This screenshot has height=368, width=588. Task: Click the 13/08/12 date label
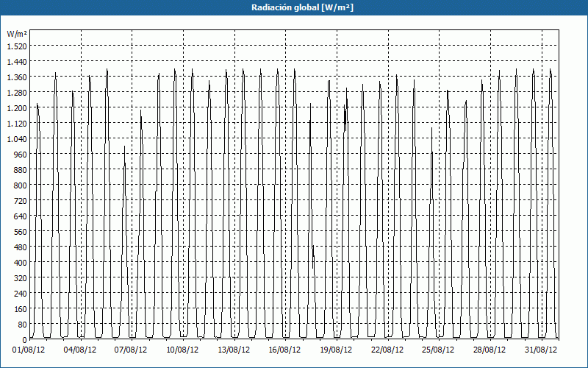point(234,350)
